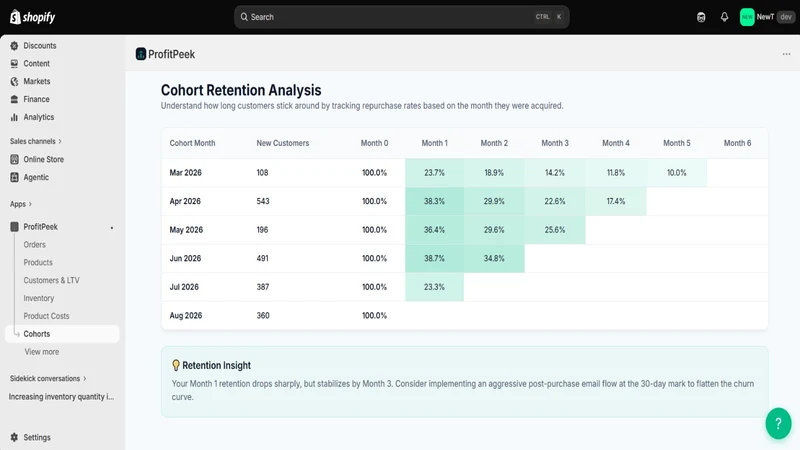The height and width of the screenshot is (450, 800).
Task: Click the Mar 2026 cohort row label
Action: 186,172
